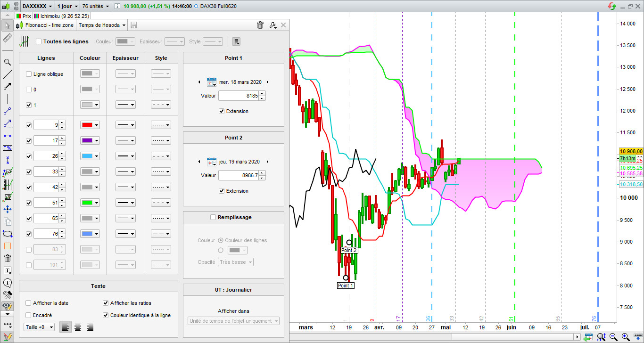Select the Couleur des lignes radio button
644x343 pixels.
pyautogui.click(x=221, y=240)
